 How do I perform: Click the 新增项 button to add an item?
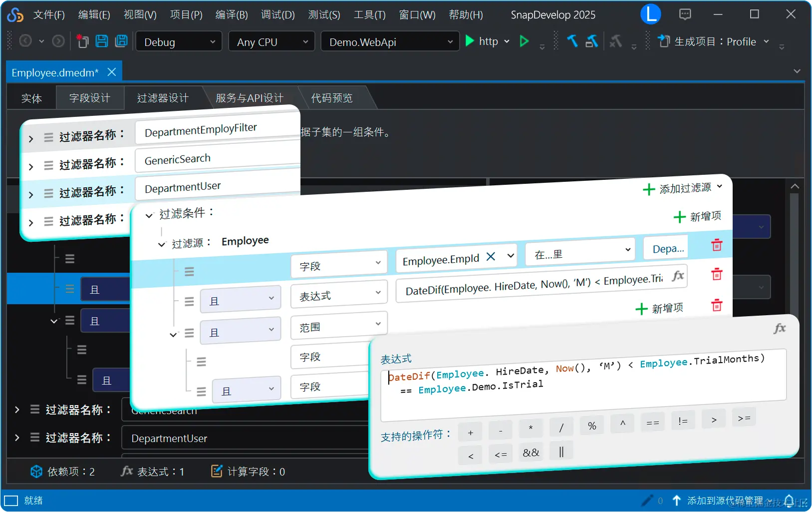click(697, 216)
